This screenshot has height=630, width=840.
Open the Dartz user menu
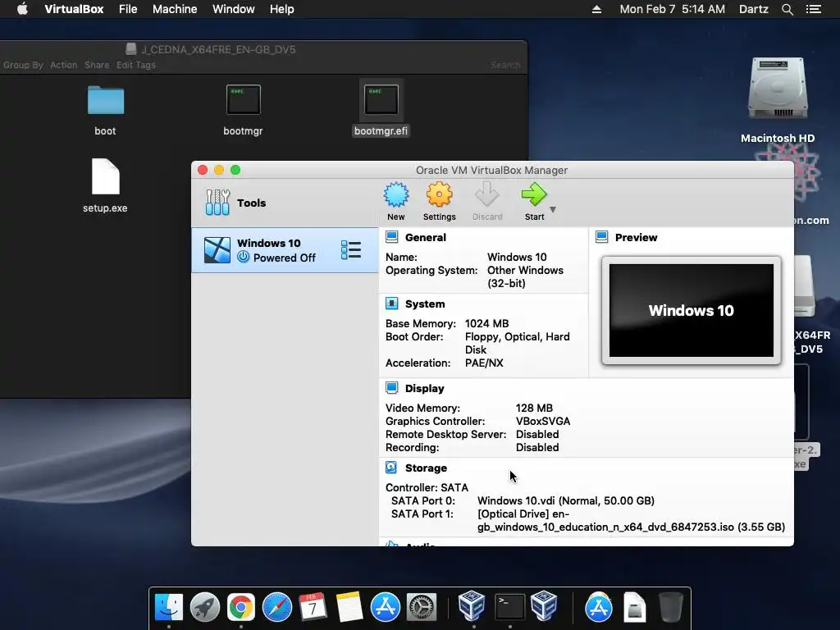754,9
